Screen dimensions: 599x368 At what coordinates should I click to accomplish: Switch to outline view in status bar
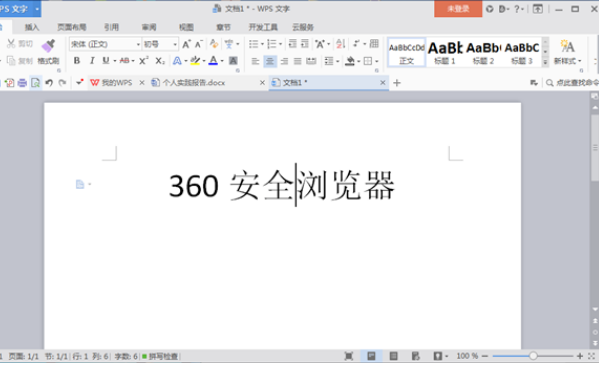click(x=393, y=356)
